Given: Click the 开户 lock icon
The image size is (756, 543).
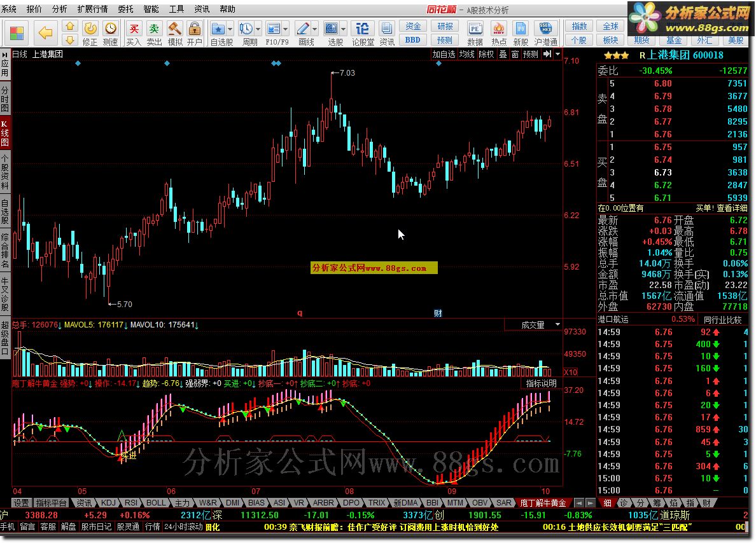Looking at the screenshot, I should coord(194,29).
